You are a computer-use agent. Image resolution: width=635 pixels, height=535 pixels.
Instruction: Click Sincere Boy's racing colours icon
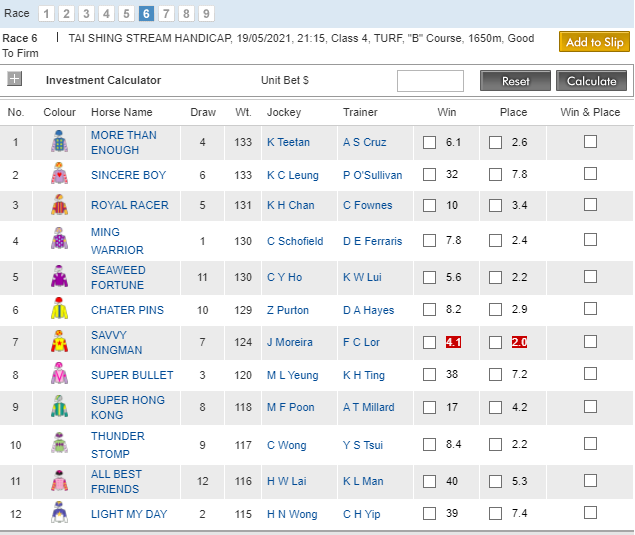59,175
